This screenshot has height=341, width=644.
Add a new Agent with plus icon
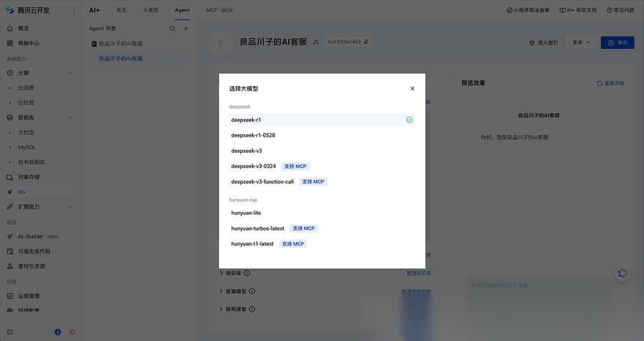[x=186, y=29]
